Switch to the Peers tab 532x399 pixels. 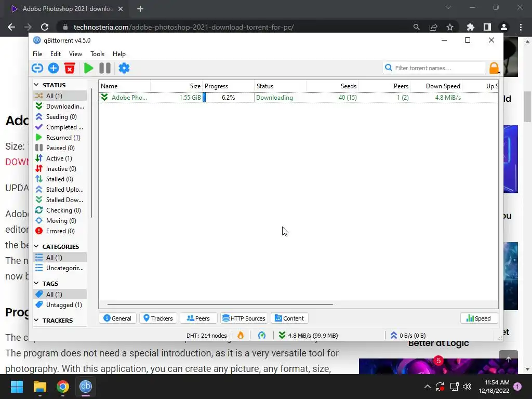coord(198,318)
